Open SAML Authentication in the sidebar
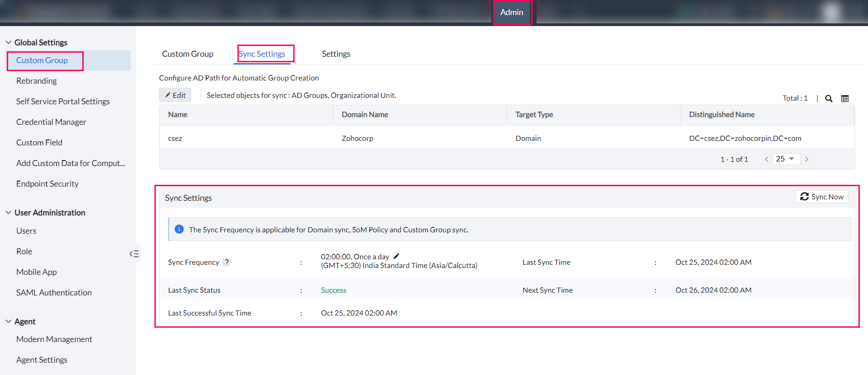The image size is (868, 375). pos(54,293)
